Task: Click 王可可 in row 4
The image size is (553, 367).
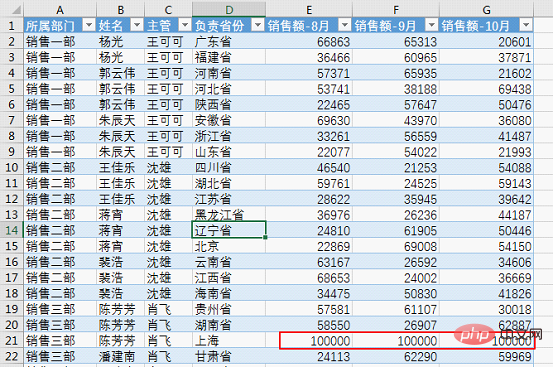Action: click(x=168, y=73)
